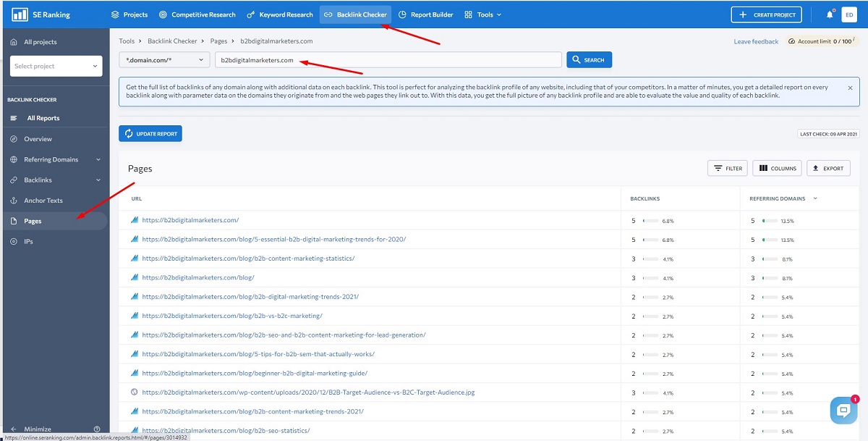Open the b2b-digital-marketing-trends-2021 link

tap(250, 297)
